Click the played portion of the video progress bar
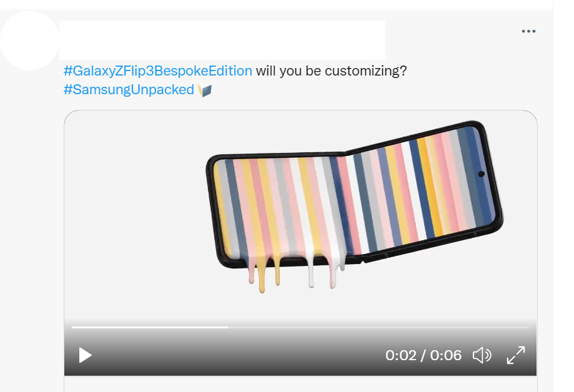This screenshot has height=392, width=574. click(x=150, y=327)
